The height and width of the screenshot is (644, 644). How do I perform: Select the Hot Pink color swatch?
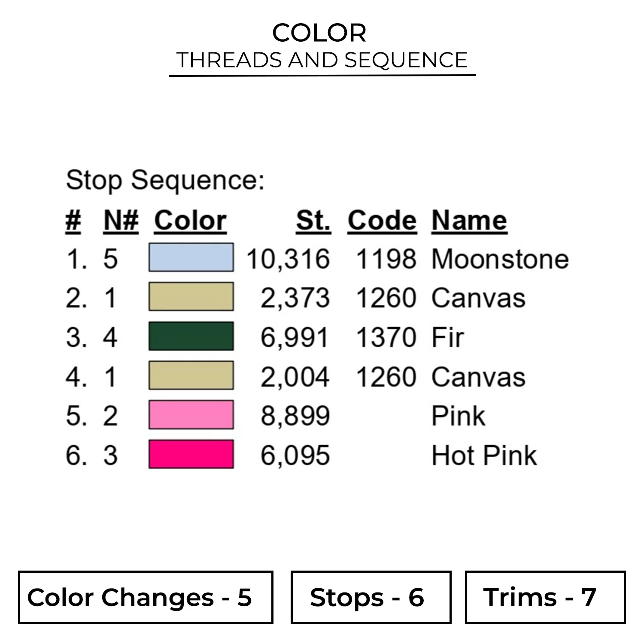click(x=191, y=454)
